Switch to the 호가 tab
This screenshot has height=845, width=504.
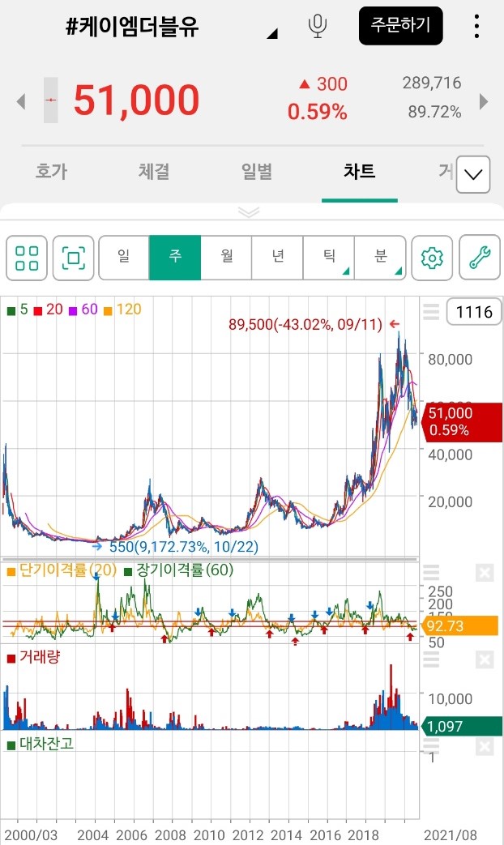click(51, 172)
